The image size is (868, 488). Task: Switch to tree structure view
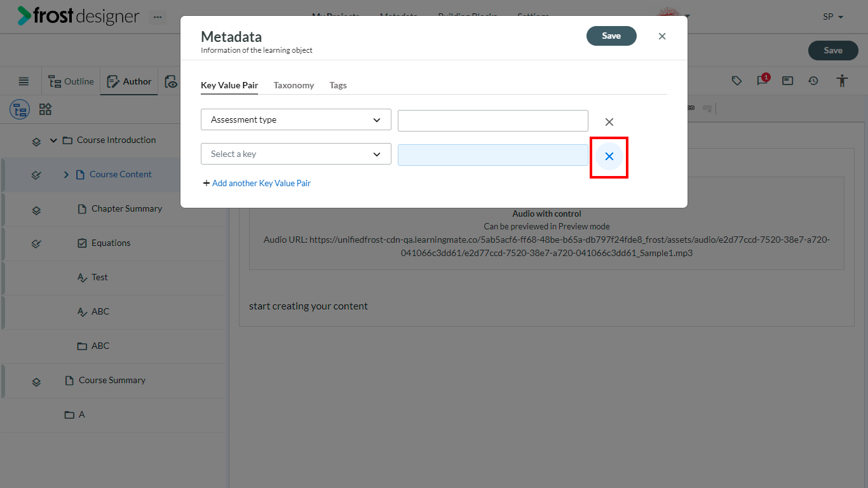point(20,109)
